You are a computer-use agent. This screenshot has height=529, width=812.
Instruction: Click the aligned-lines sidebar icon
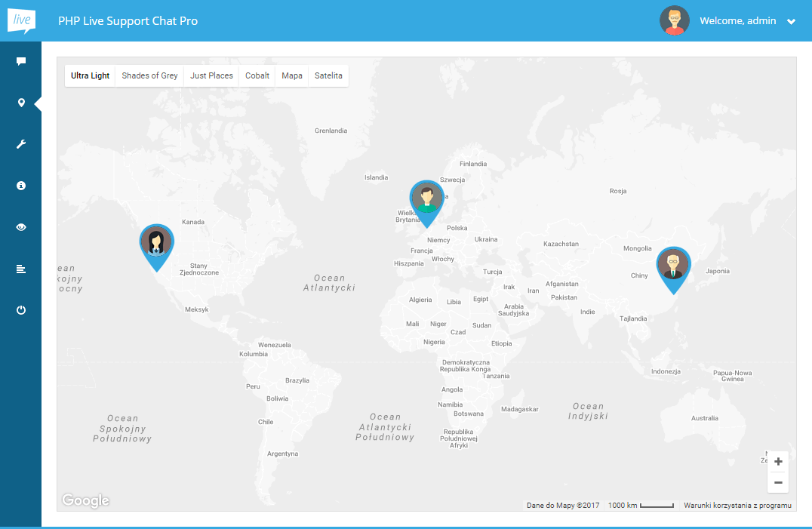21,269
